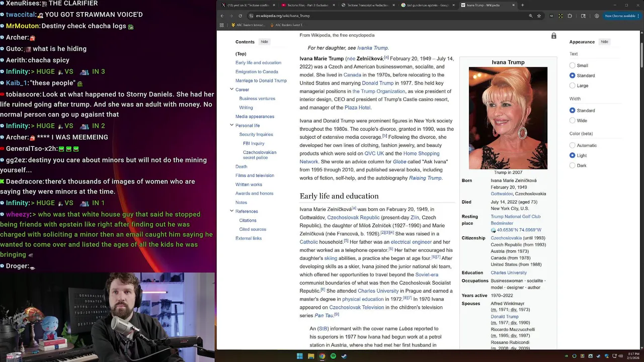Select Standard text size
644x362 pixels.
(572, 75)
